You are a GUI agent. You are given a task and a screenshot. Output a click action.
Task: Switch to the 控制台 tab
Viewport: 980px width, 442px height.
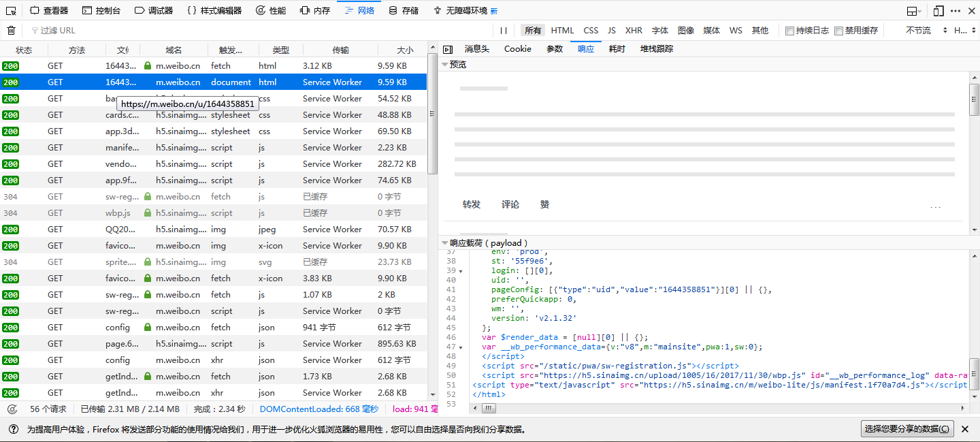pos(101,11)
